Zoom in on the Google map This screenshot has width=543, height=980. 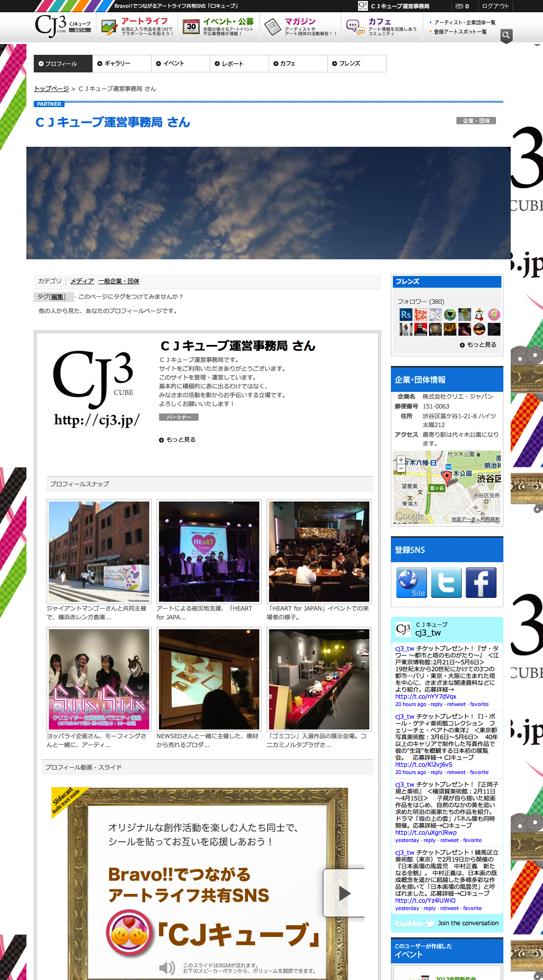click(x=401, y=460)
